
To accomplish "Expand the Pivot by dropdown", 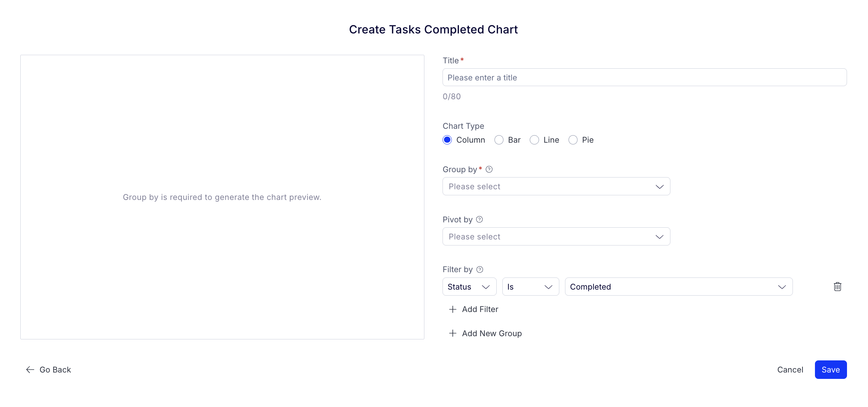I will point(556,237).
